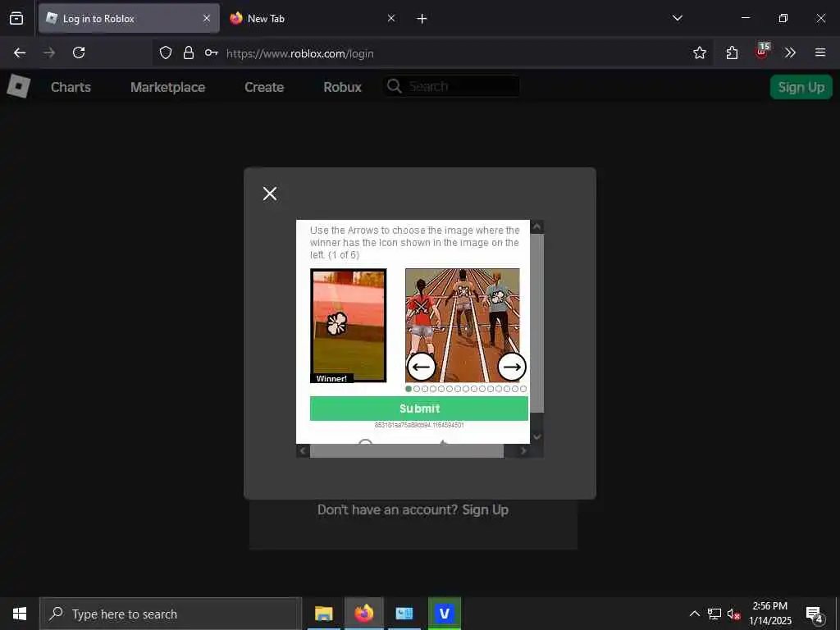
Task: Click the Roblox Search field
Action: pos(452,86)
